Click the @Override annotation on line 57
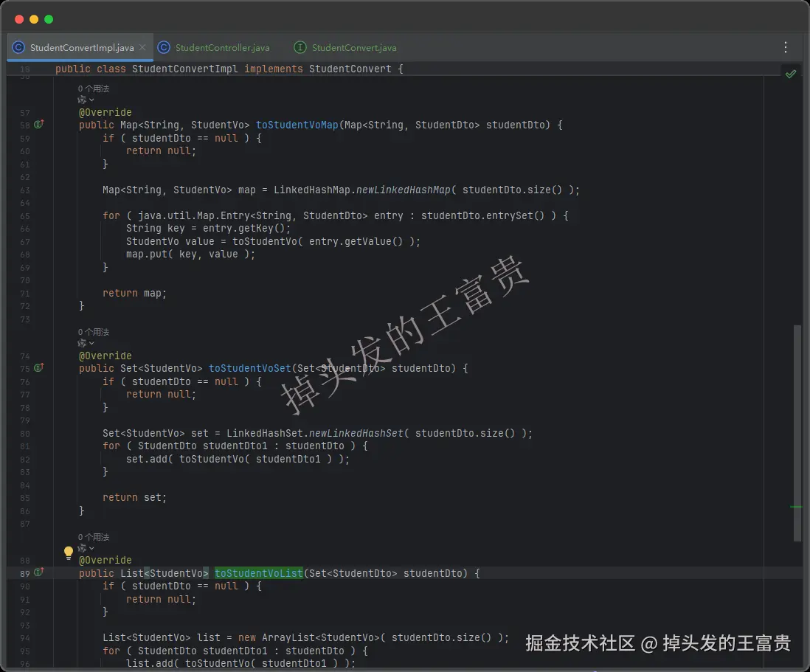The image size is (810, 672). click(105, 112)
